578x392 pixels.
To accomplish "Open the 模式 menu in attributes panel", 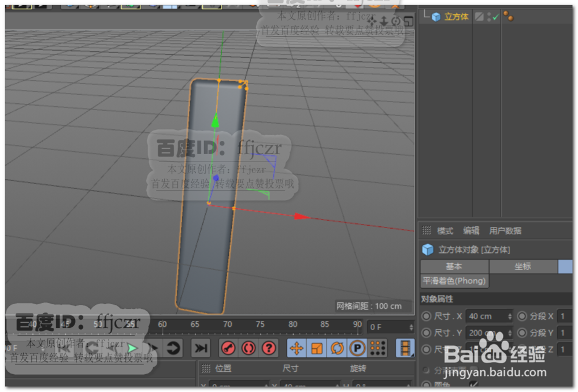I will click(x=445, y=231).
